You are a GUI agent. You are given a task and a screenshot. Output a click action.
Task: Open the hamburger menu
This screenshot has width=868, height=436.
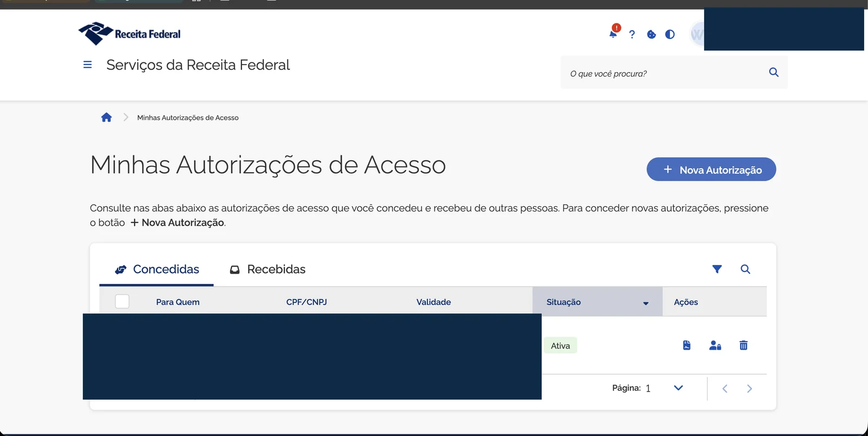click(x=87, y=65)
